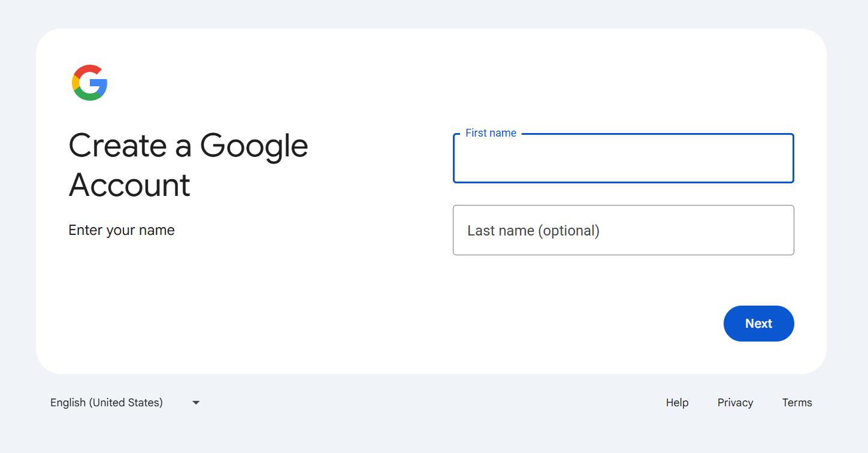The width and height of the screenshot is (868, 453).
Task: Open the Privacy link in the footer
Action: [x=735, y=403]
